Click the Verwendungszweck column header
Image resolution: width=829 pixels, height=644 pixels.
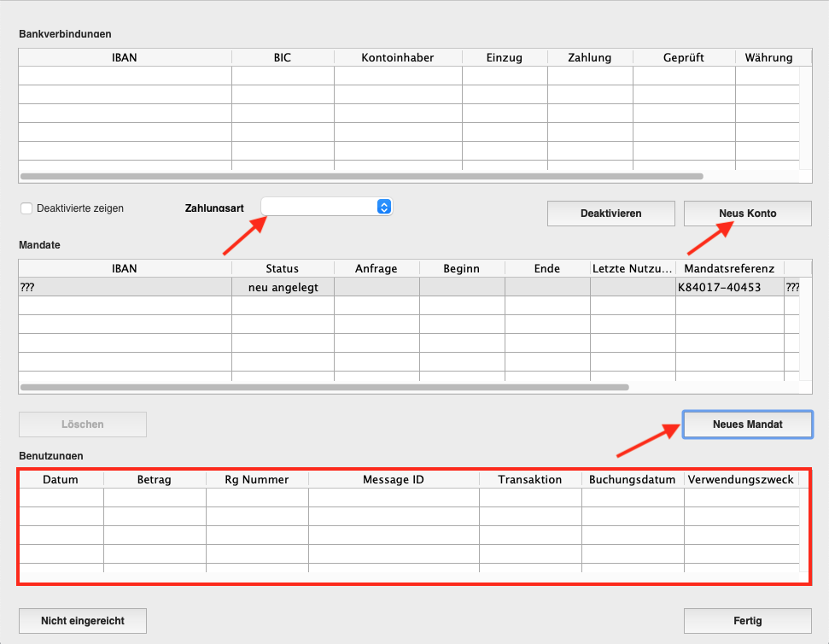(x=740, y=479)
